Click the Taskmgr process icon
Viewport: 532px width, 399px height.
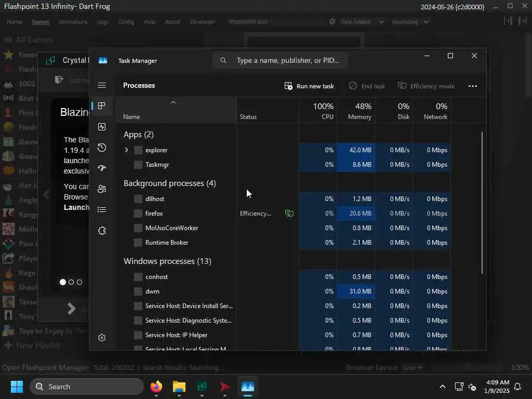pos(138,165)
